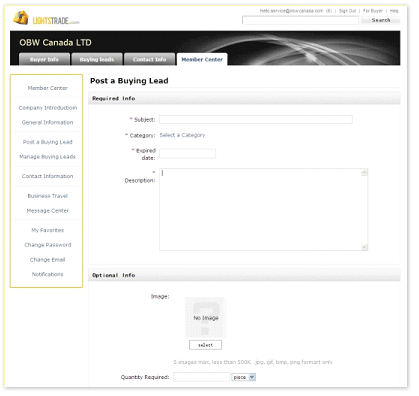The image size is (419, 396).
Task: Click the Subject input field
Action: tap(256, 119)
